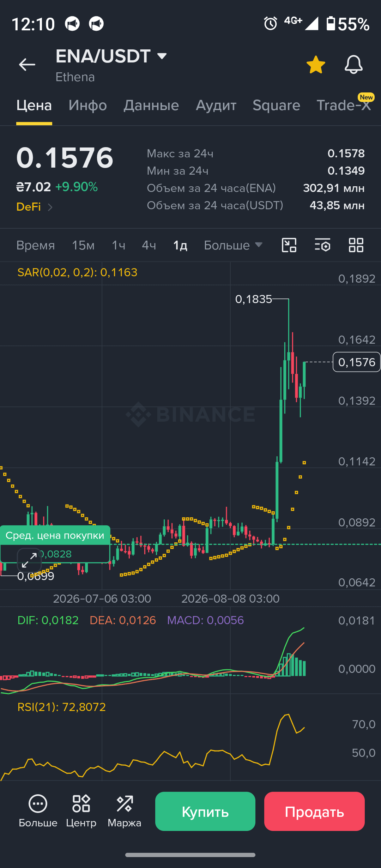The image size is (381, 868).
Task: Expand the ENA/USDT pair dropdown
Action: tap(162, 56)
